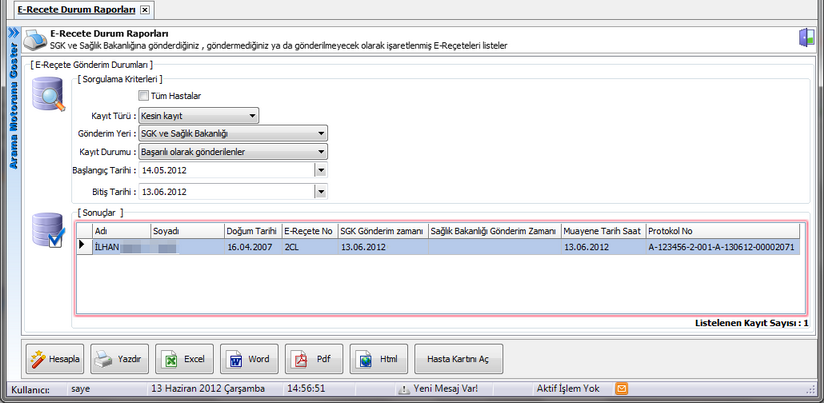Enable the Tüm Hastalar checkbox
This screenshot has height=403, width=824.
[x=144, y=96]
